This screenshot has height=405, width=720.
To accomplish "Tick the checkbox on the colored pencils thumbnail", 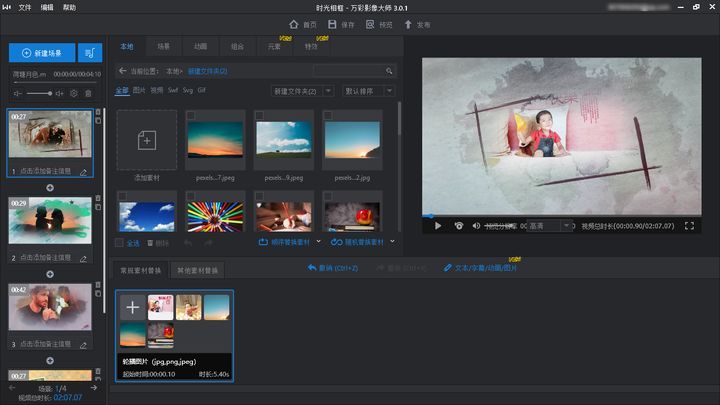I will 191,196.
